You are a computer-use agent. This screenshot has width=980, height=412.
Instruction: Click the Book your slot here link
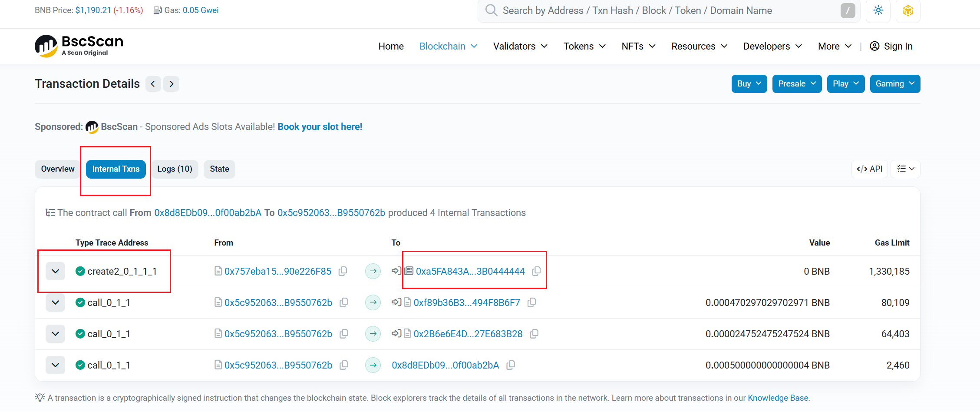pos(320,127)
